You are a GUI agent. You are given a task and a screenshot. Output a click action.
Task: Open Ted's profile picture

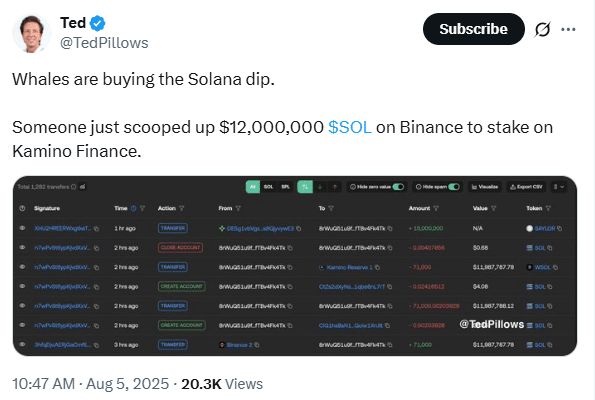click(31, 33)
